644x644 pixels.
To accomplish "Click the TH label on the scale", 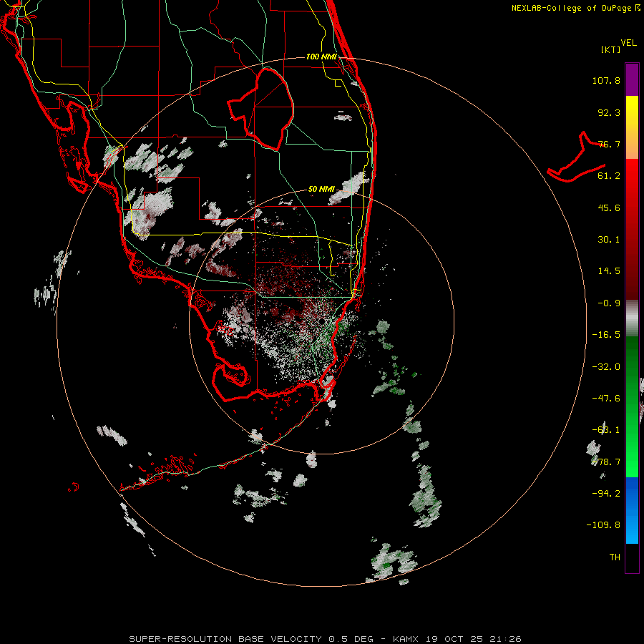I will coord(615,557).
